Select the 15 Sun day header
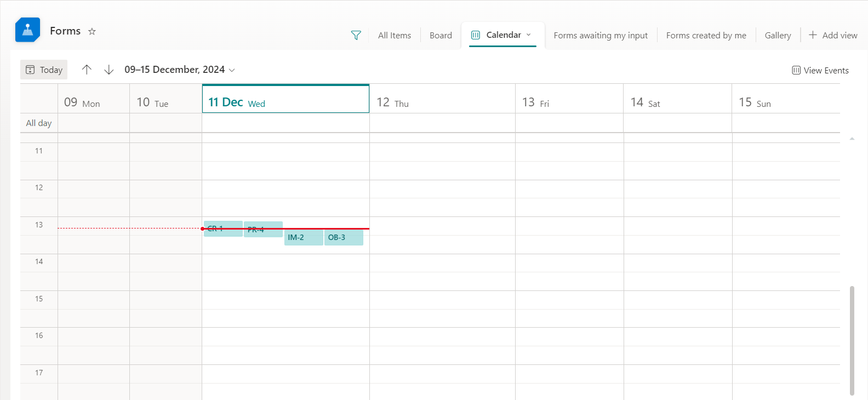Viewport: 868px width, 400px height. pos(786,99)
